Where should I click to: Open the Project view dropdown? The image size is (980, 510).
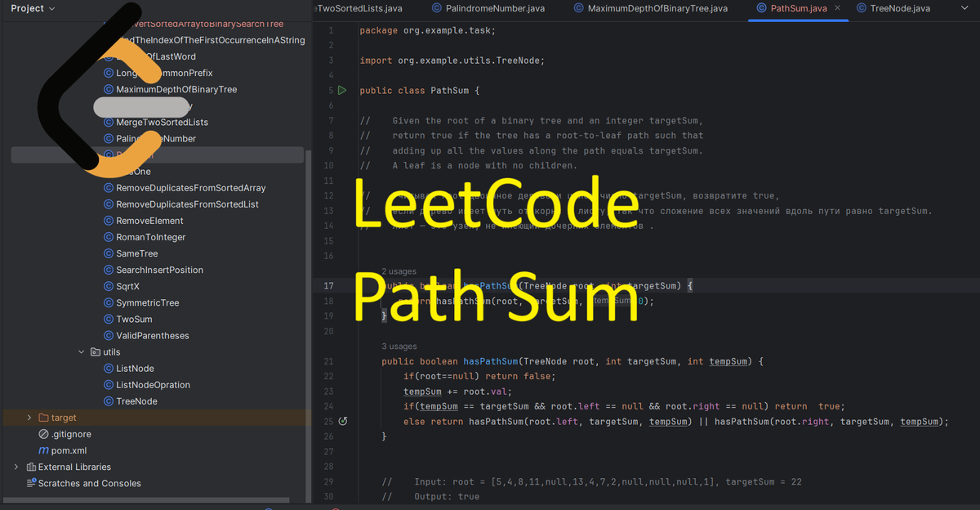pyautogui.click(x=33, y=8)
